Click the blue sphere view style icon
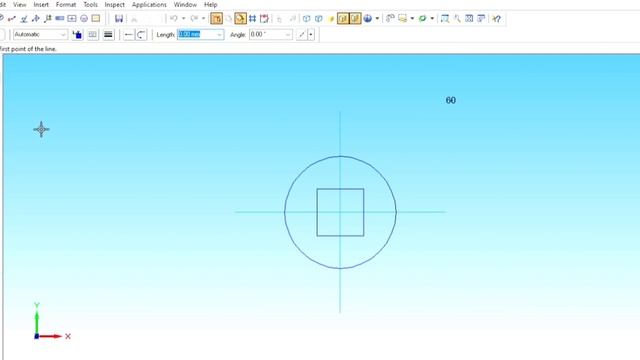Image resolution: width=640 pixels, height=360 pixels. 368,19
